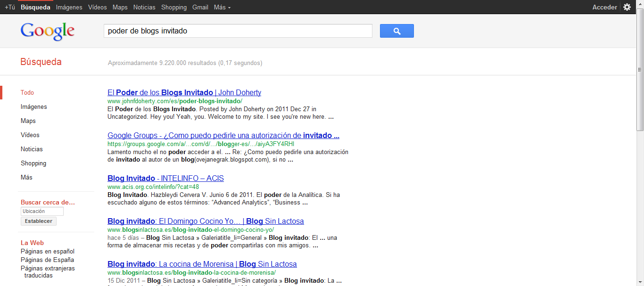The width and height of the screenshot is (644, 286).
Task: Filter results by Maps in left sidebar
Action: pos(28,121)
